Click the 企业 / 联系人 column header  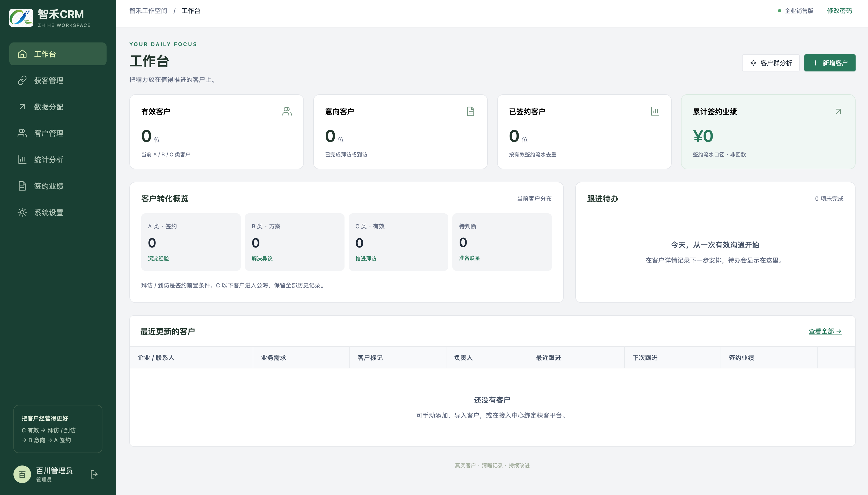[191, 358]
